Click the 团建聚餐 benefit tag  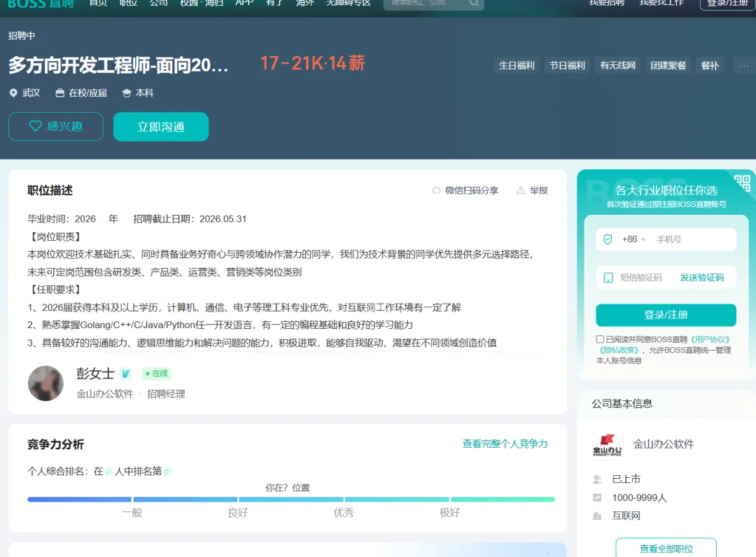coord(668,66)
